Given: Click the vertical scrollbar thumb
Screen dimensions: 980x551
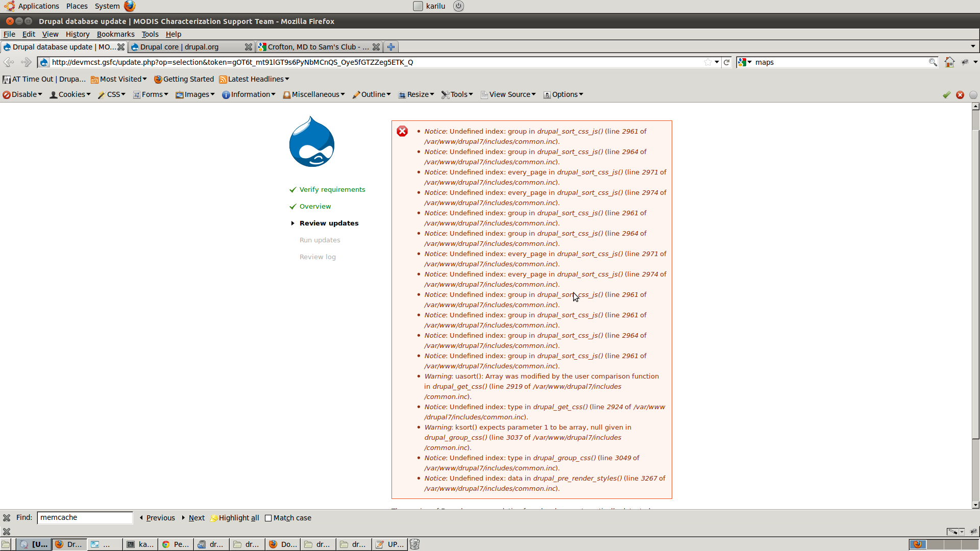Looking at the screenshot, I should coord(975,284).
